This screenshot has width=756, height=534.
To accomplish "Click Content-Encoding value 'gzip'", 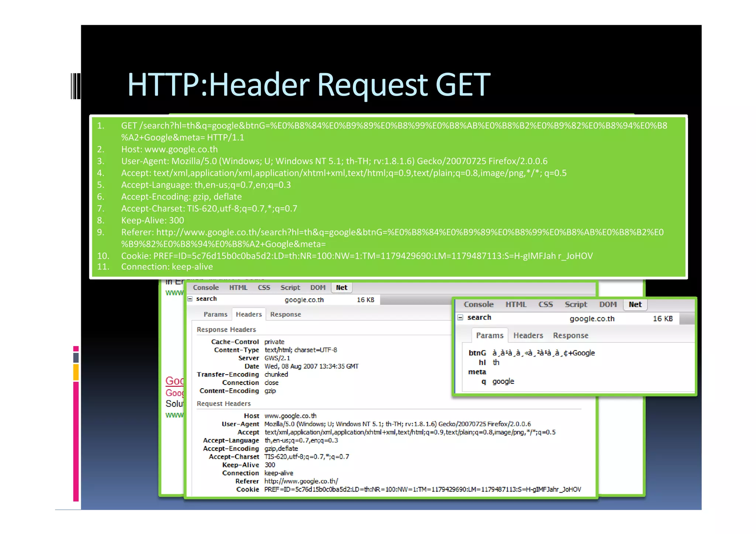I will click(270, 391).
